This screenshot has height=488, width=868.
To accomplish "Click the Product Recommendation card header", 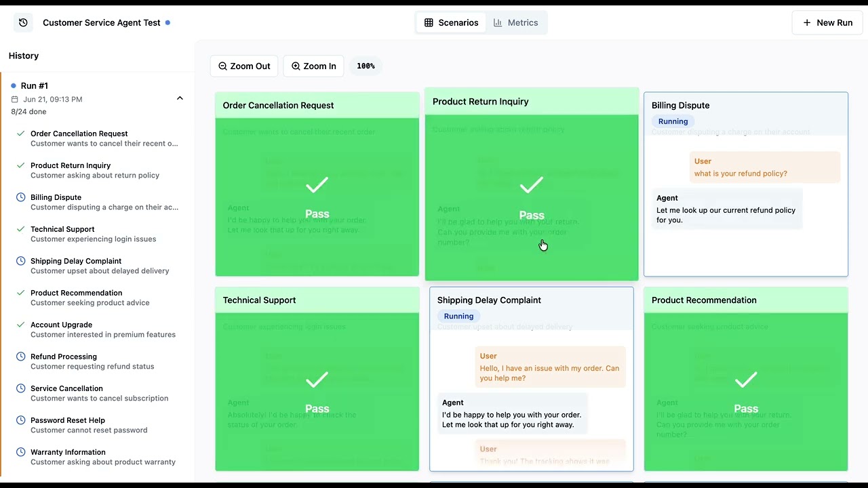I will click(x=746, y=300).
